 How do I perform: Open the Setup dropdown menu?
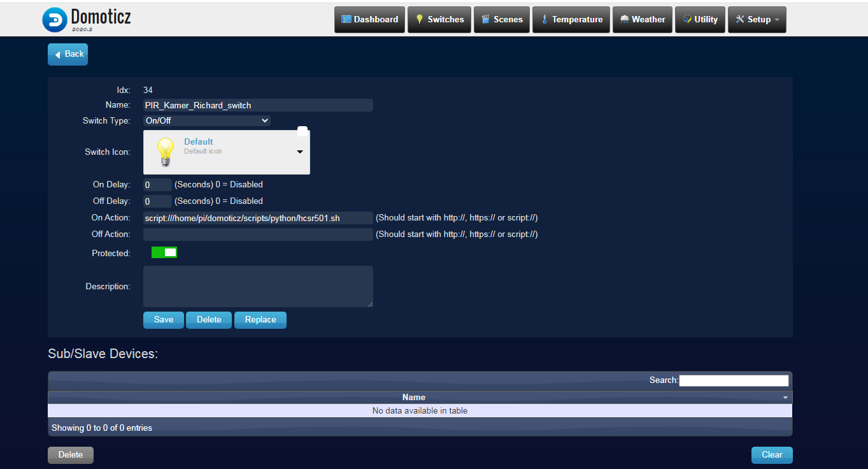757,20
